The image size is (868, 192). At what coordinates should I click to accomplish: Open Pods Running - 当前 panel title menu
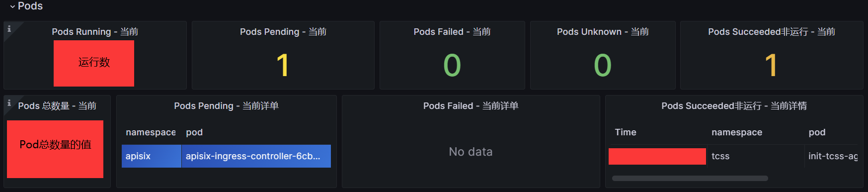point(95,32)
